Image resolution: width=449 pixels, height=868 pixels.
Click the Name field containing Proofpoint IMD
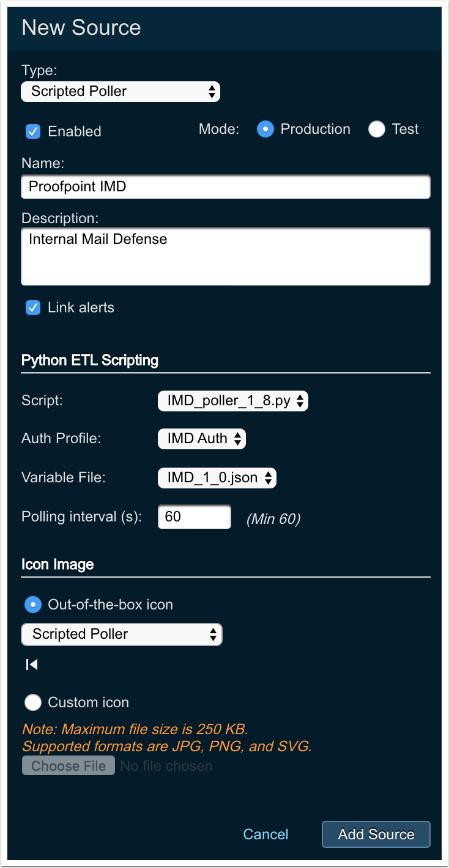coord(226,187)
